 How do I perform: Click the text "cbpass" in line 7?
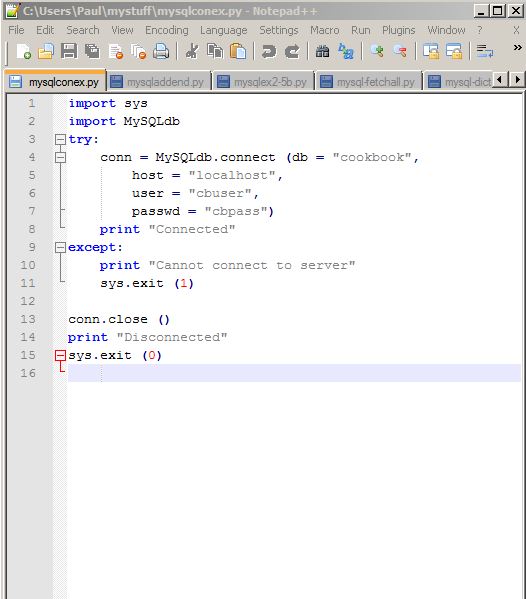(236, 211)
